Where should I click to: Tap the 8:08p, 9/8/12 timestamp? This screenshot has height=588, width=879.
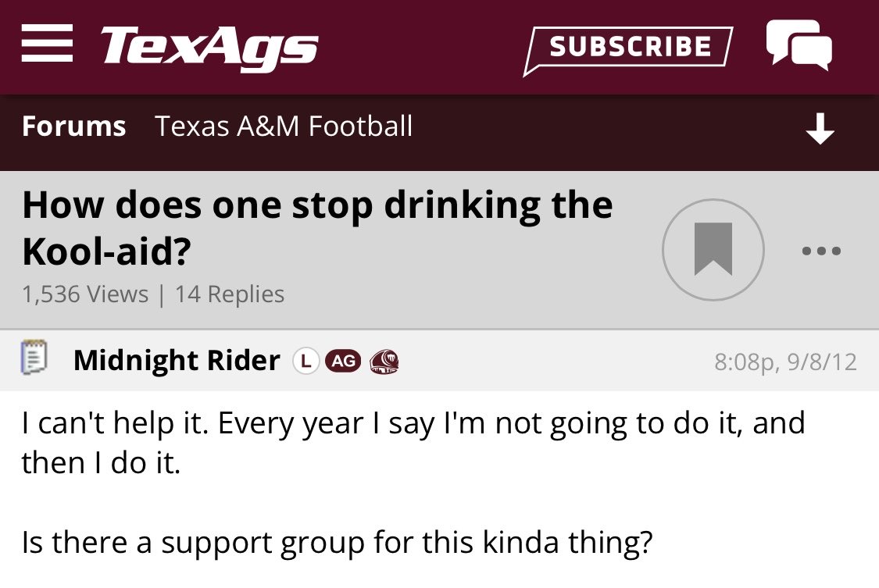(x=785, y=362)
